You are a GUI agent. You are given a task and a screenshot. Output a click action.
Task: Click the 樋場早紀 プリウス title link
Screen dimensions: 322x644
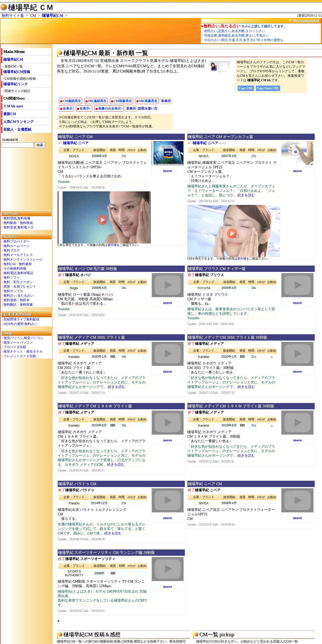(x=209, y=275)
